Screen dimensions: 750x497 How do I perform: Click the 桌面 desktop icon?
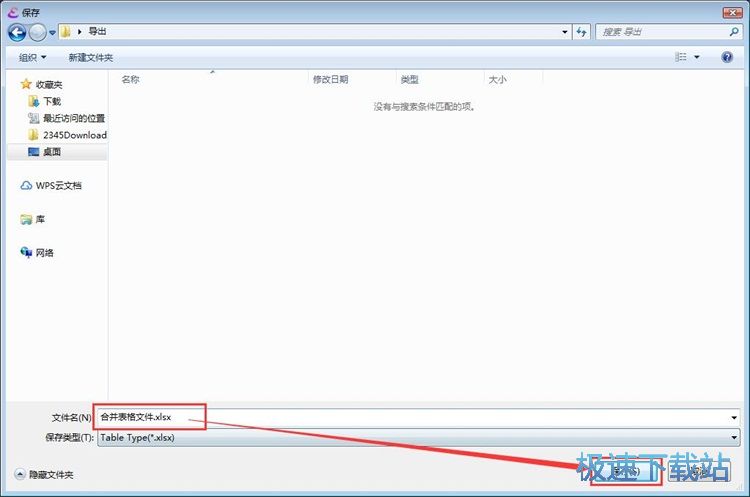(x=33, y=152)
